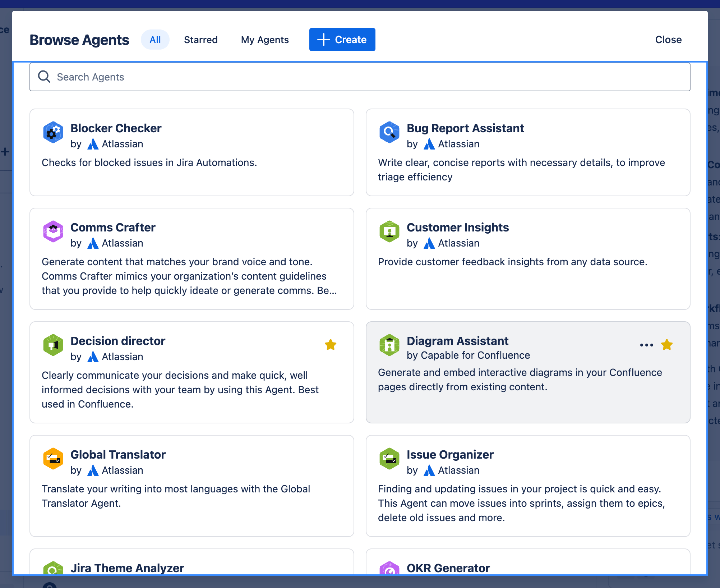Click the Decision director megaphone icon

click(53, 345)
